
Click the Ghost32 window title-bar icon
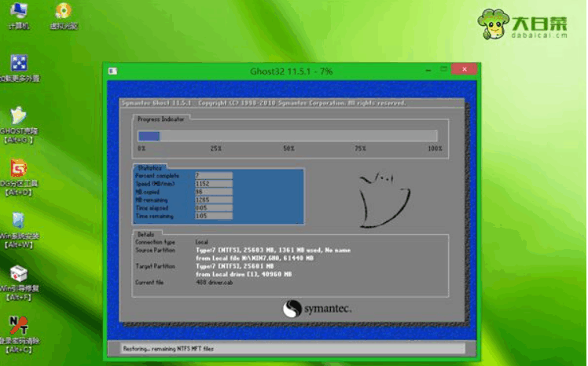coord(112,71)
